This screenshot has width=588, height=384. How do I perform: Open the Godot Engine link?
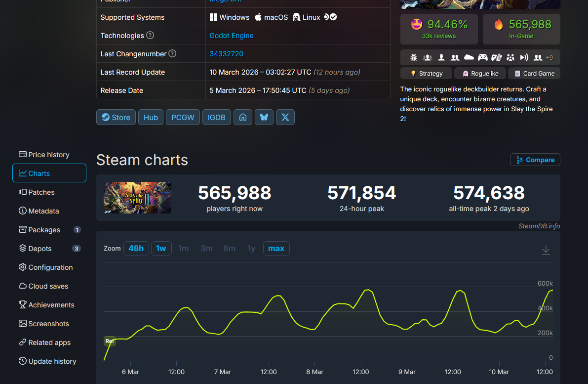tap(232, 36)
